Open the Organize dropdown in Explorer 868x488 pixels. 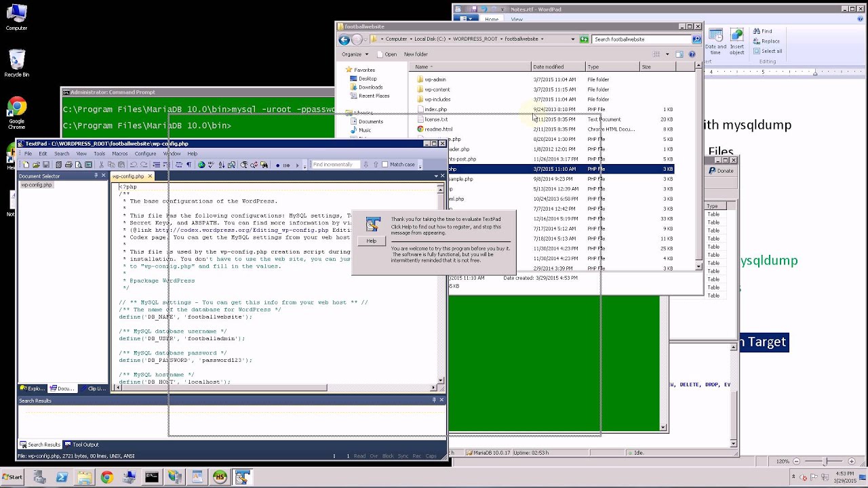pos(355,54)
